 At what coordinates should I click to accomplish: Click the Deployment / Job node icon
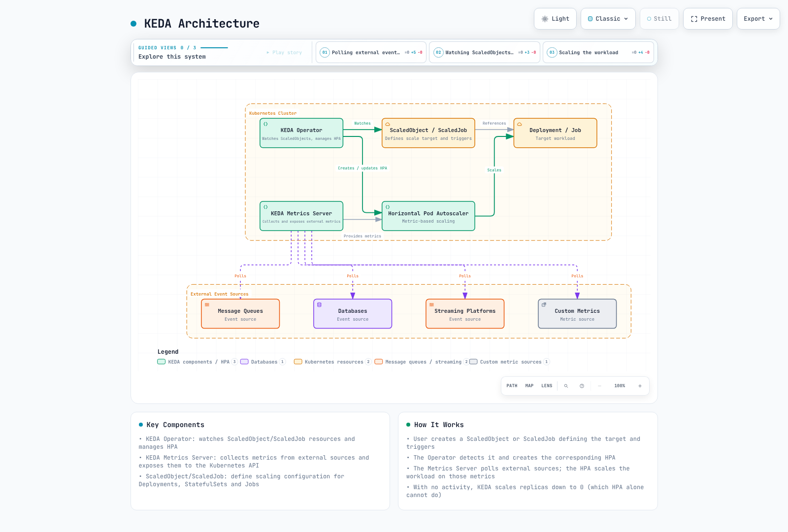click(519, 124)
